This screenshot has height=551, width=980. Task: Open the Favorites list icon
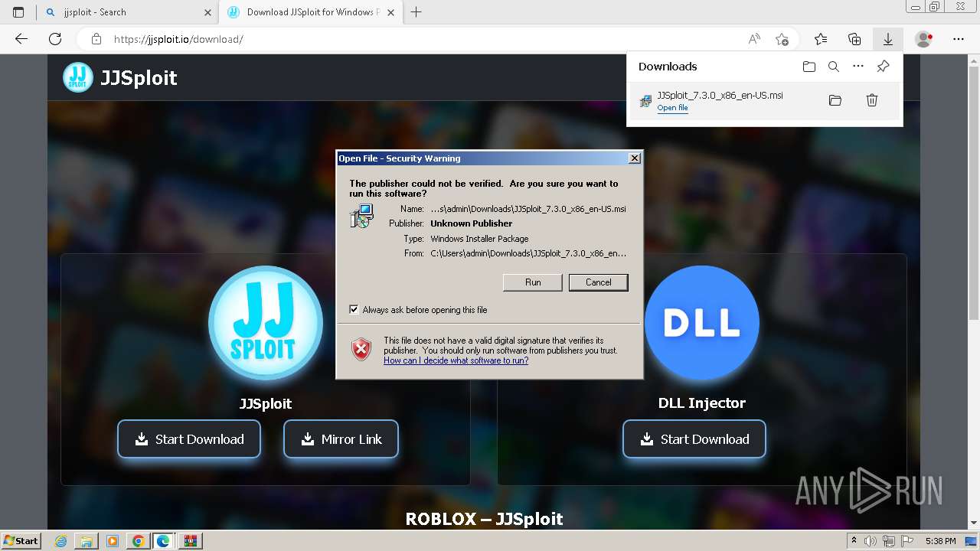coord(821,39)
